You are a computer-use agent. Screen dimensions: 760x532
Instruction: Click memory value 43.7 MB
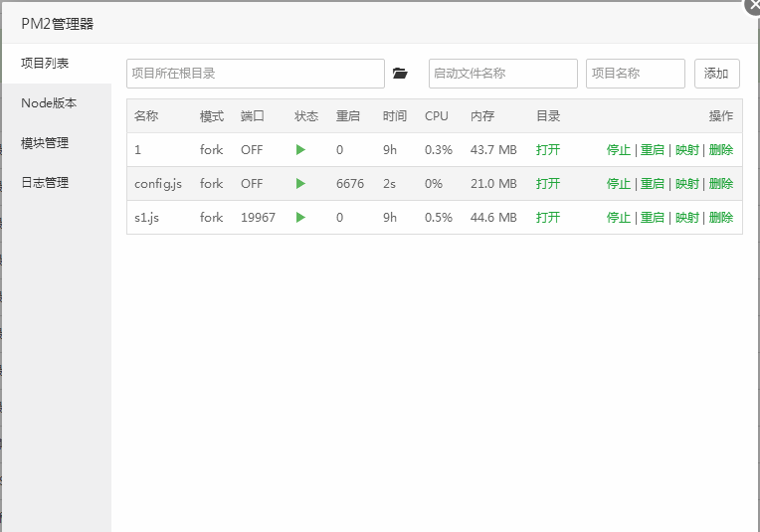493,150
